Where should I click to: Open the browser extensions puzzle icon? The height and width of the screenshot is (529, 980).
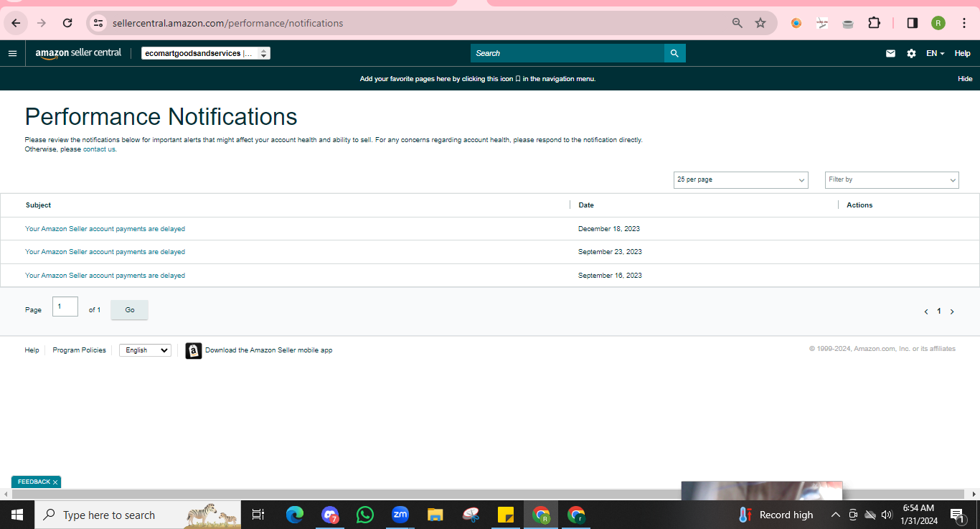pos(874,23)
